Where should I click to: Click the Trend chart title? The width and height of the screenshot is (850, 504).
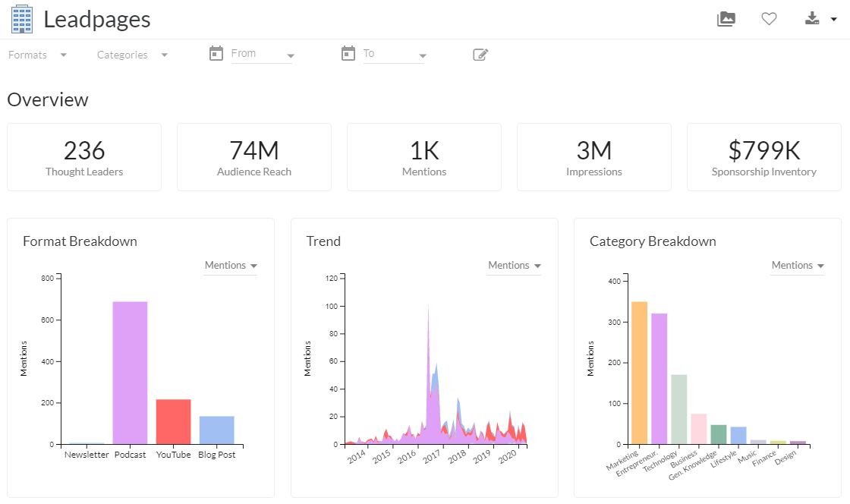[323, 241]
